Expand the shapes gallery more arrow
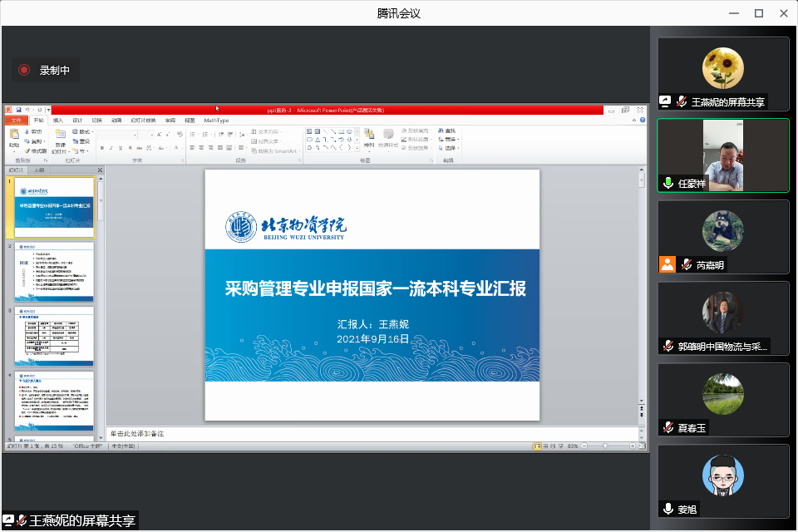Viewport: 798px width, 532px height. [x=357, y=150]
